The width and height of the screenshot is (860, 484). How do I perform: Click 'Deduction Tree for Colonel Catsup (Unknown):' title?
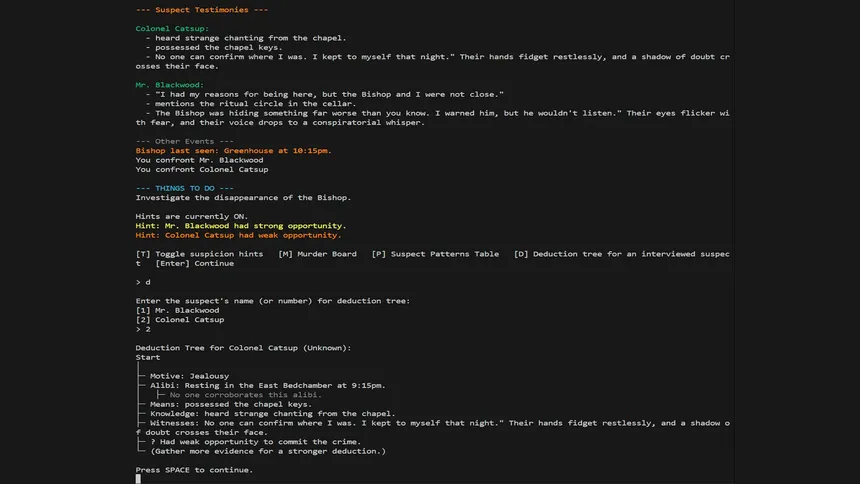(244, 348)
